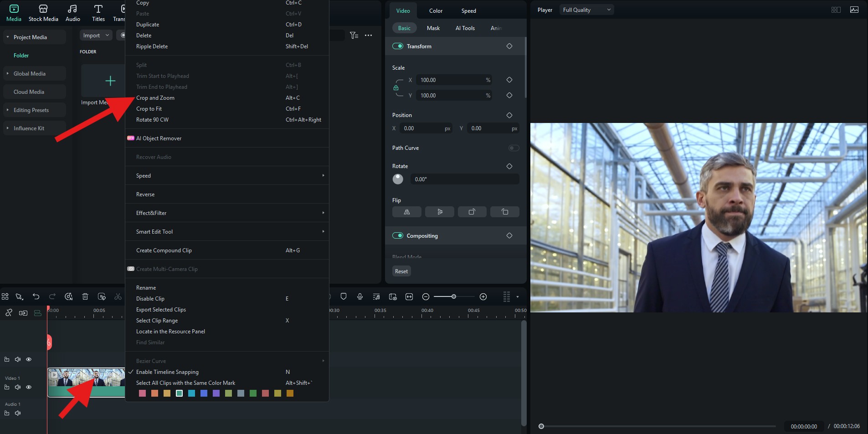Open the timeline layout grid icon

[5, 296]
